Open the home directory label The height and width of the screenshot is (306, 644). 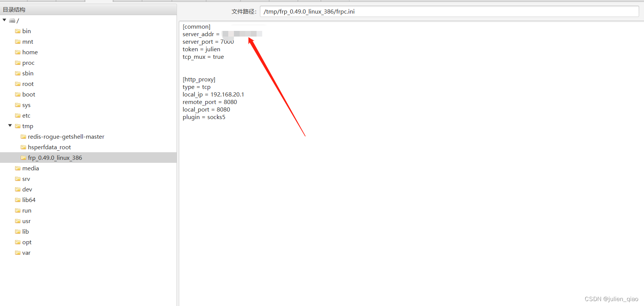pyautogui.click(x=30, y=52)
